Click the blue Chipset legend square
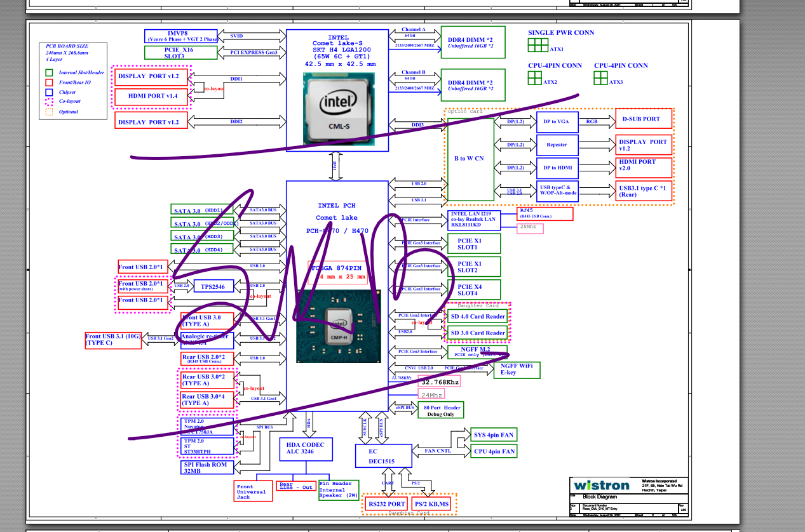805x532 pixels. coord(49,91)
